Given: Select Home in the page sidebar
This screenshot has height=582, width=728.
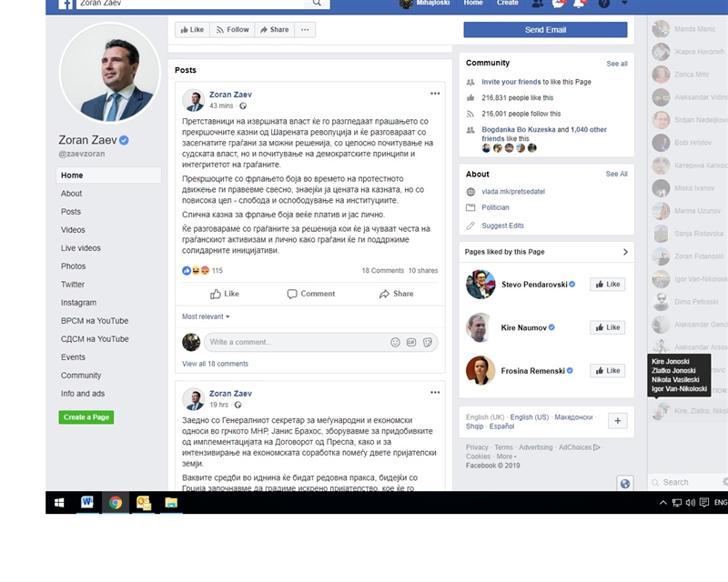Looking at the screenshot, I should (108, 175).
